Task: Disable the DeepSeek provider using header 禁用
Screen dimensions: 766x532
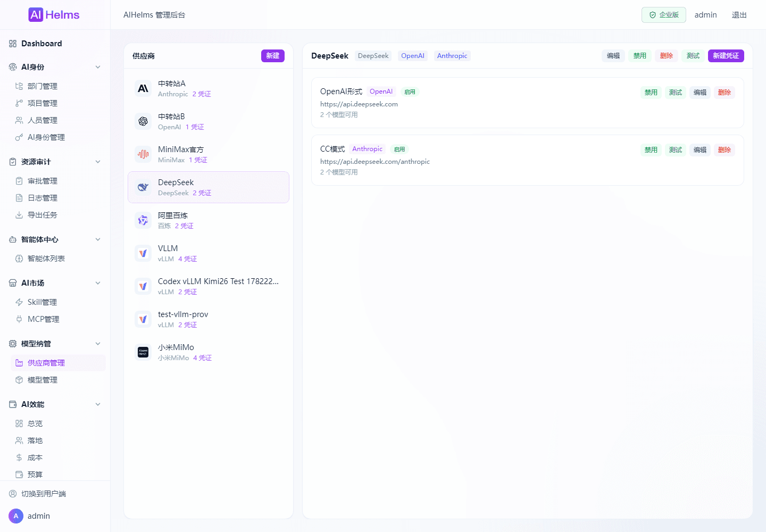Action: 640,56
